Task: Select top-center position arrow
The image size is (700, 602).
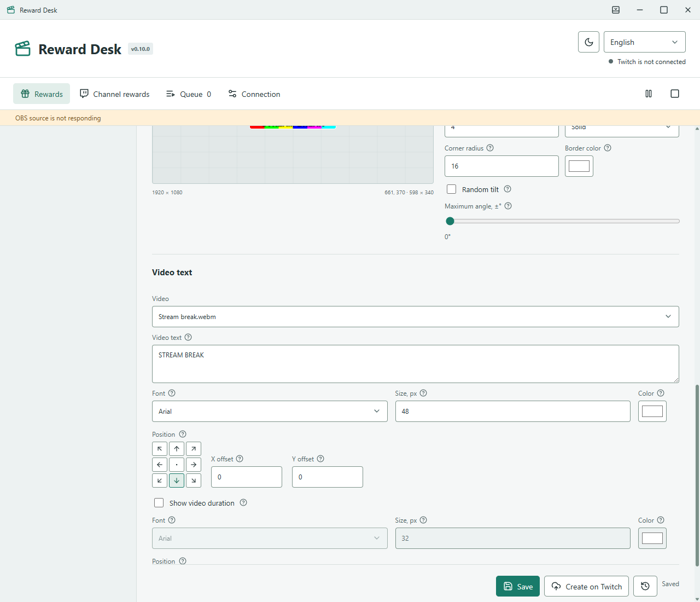Action: 177,449
